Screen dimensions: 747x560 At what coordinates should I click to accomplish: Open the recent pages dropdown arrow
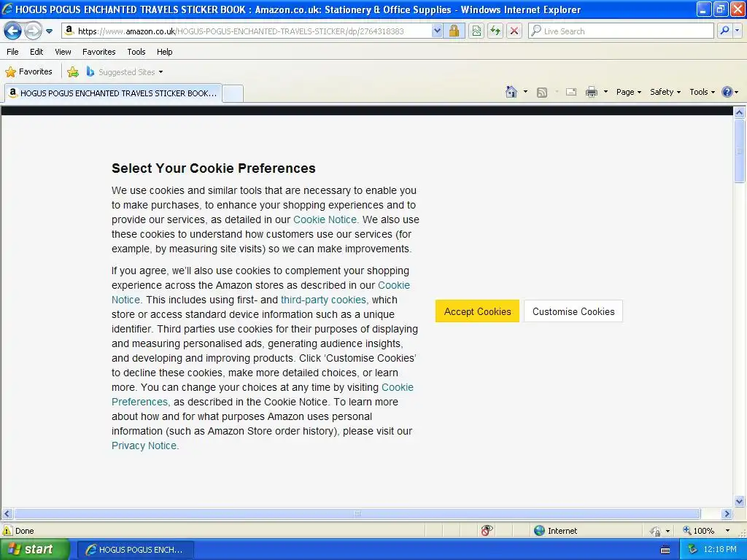(49, 31)
